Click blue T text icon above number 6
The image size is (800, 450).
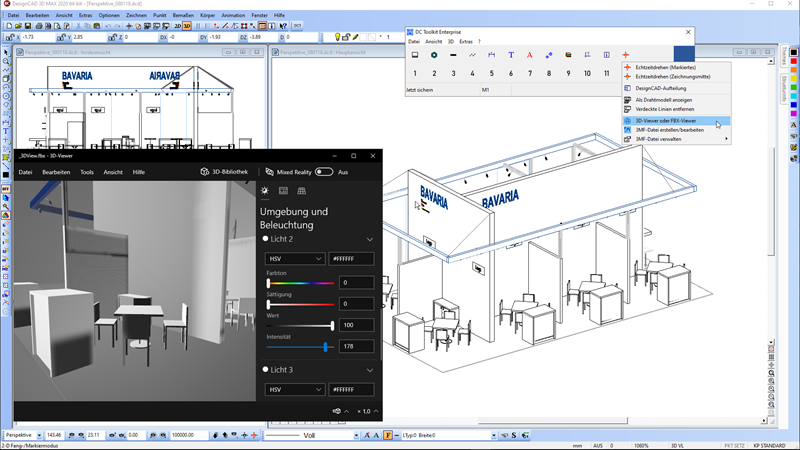[511, 55]
